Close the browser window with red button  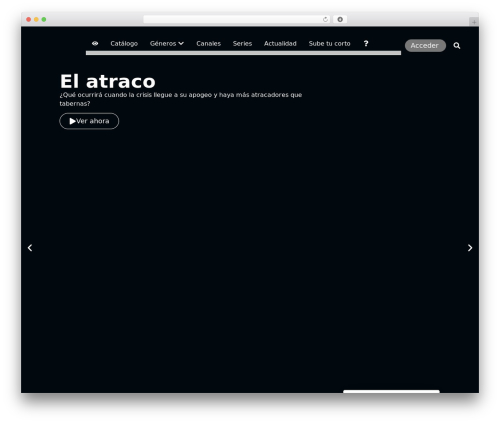[29, 19]
